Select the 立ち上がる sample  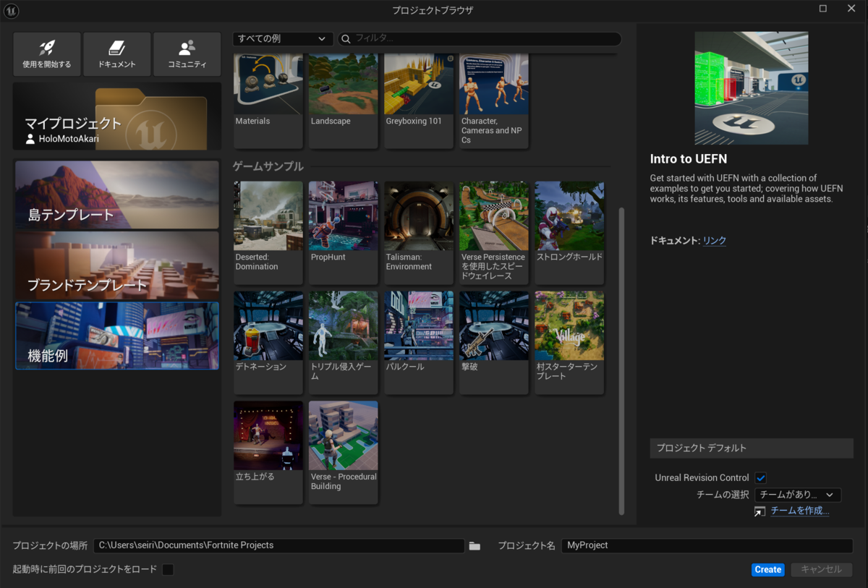tap(268, 453)
